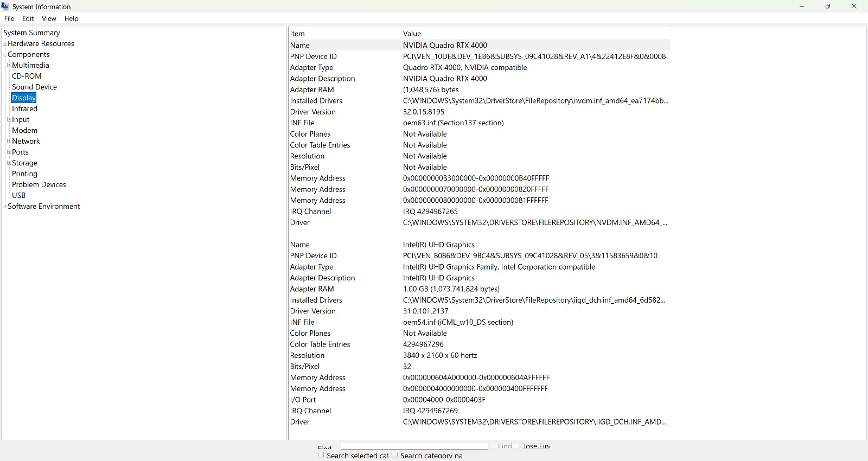The image size is (868, 461).
Task: Click the System Information app icon in title bar
Action: click(5, 7)
